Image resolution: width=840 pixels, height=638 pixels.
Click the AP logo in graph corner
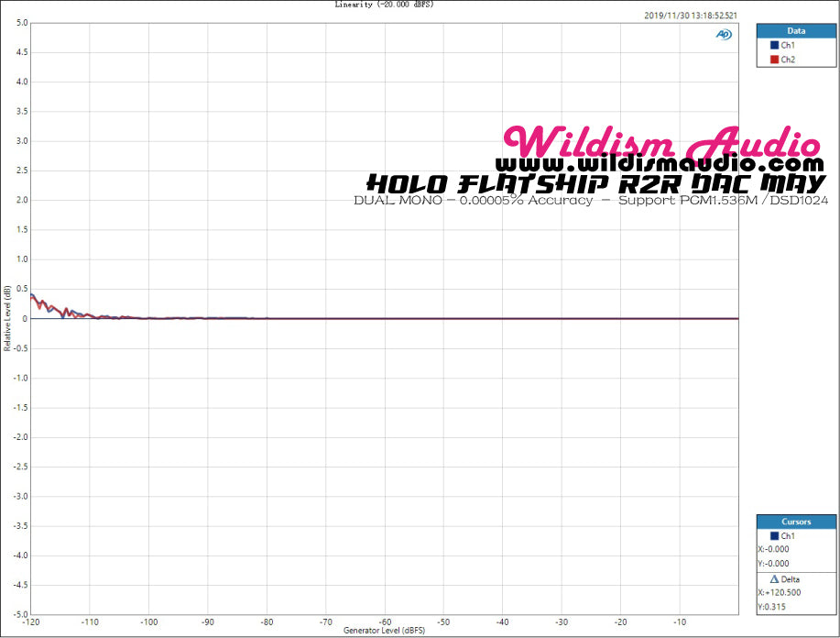pos(724,34)
